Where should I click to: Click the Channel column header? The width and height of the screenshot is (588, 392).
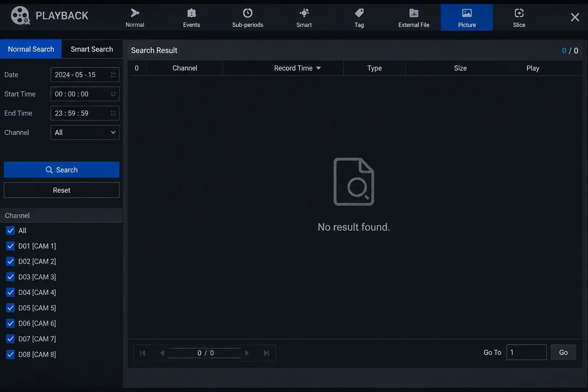[185, 68]
